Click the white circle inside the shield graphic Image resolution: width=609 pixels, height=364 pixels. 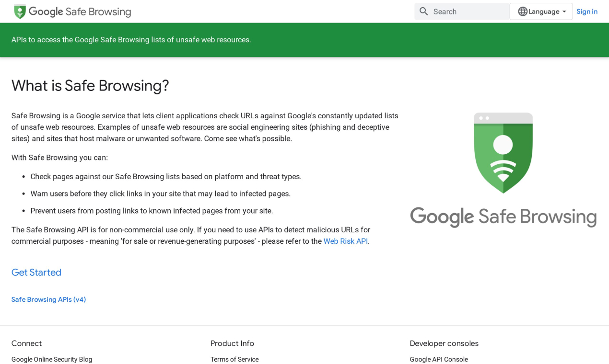pyautogui.click(x=503, y=144)
